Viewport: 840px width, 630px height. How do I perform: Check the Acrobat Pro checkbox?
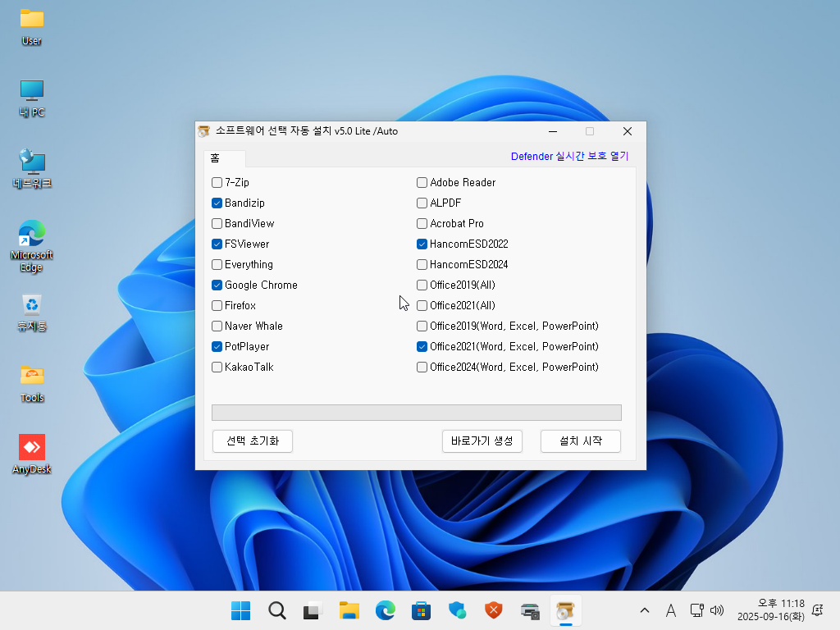tap(422, 223)
